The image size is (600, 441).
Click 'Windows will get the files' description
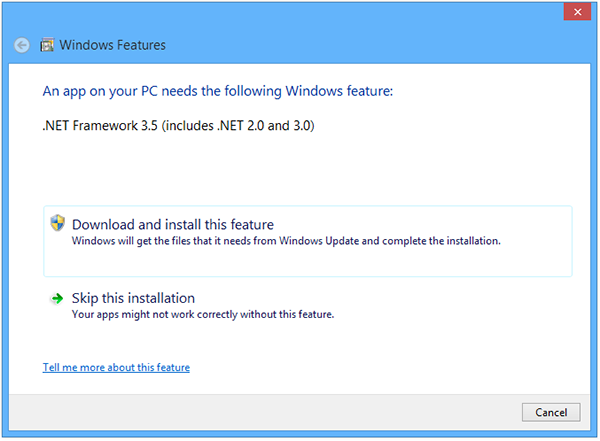286,241
